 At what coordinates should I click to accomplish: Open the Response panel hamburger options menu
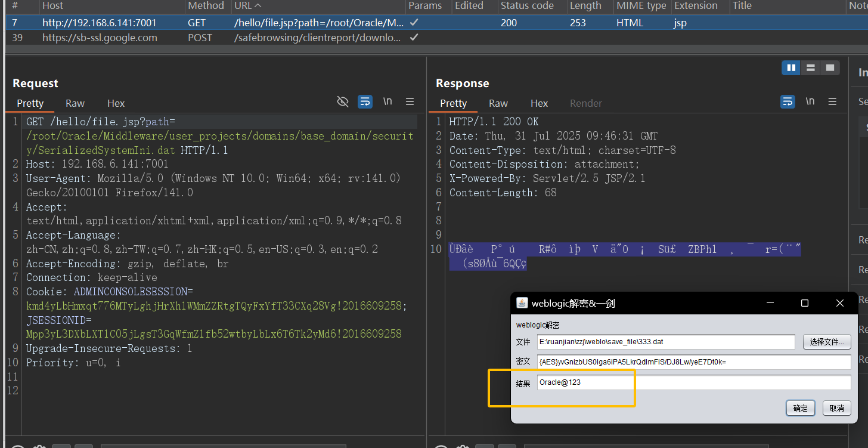[x=833, y=101]
